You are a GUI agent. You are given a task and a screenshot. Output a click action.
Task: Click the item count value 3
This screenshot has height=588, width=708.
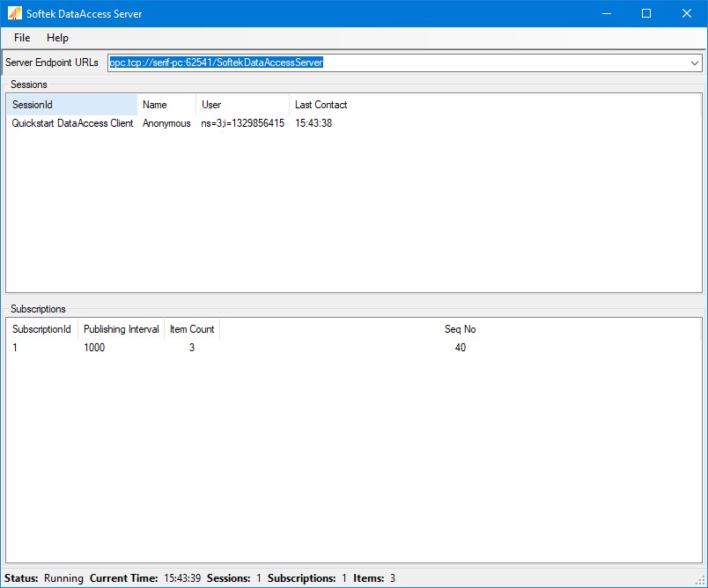(192, 348)
